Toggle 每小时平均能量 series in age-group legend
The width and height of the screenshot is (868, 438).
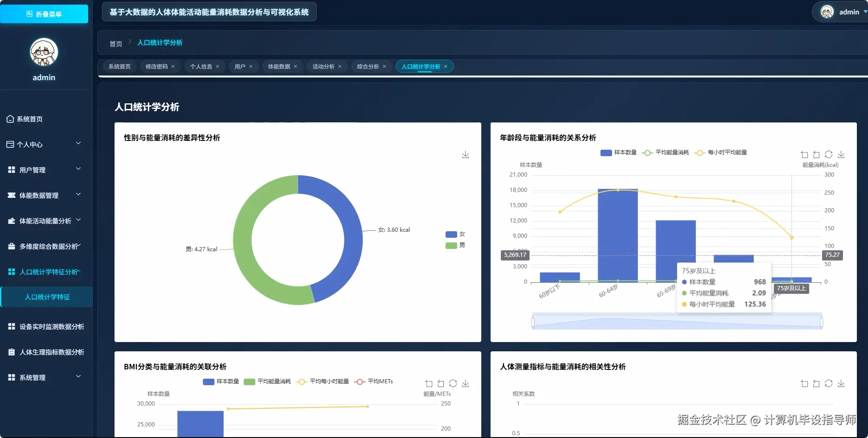(721, 152)
